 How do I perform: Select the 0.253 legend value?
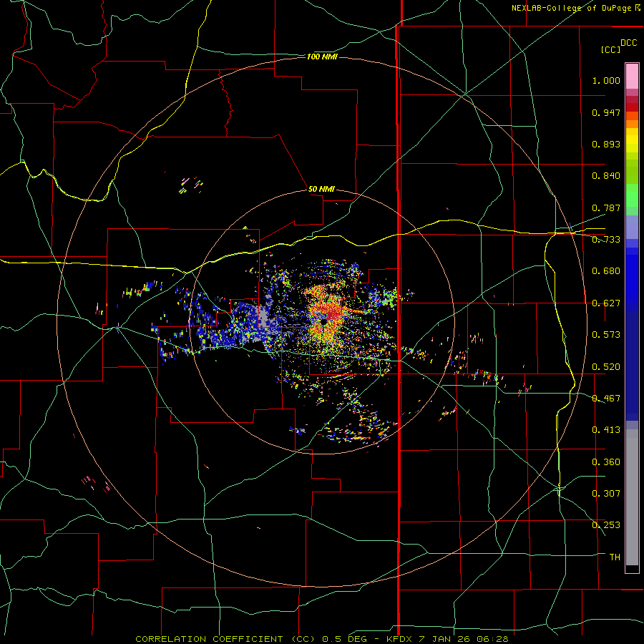click(606, 525)
